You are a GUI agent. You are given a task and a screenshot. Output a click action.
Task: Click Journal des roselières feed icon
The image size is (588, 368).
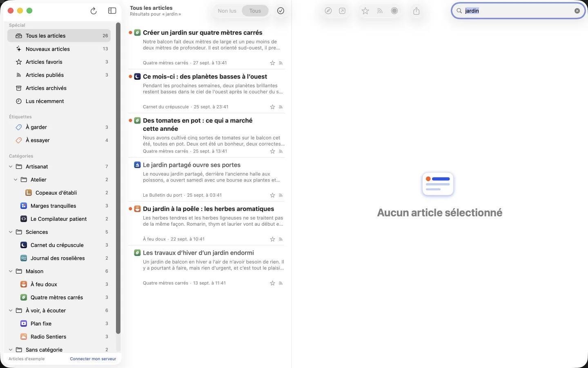(24, 258)
